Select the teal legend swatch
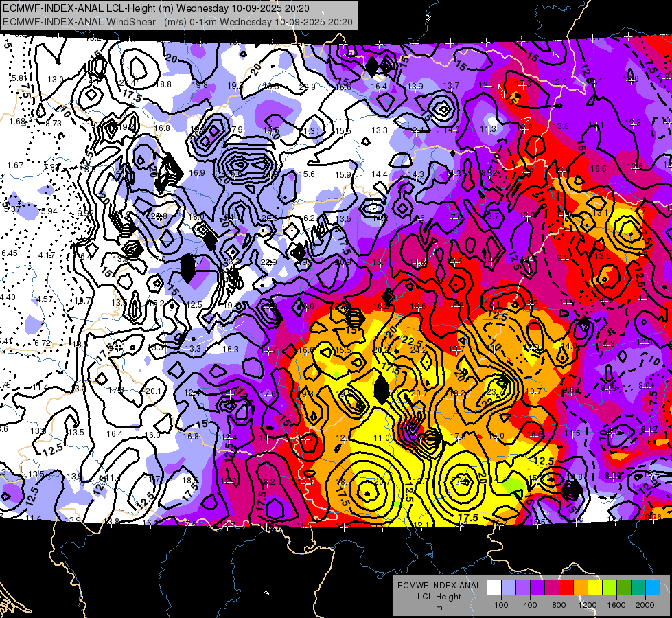Screen dimensions: 672x618 click(x=638, y=588)
